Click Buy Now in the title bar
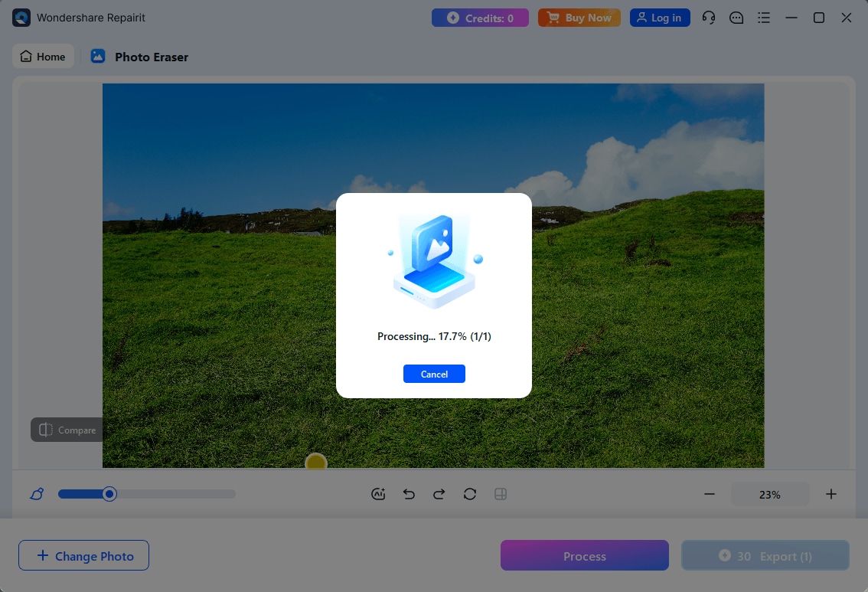Image resolution: width=868 pixels, height=592 pixels. tap(579, 17)
